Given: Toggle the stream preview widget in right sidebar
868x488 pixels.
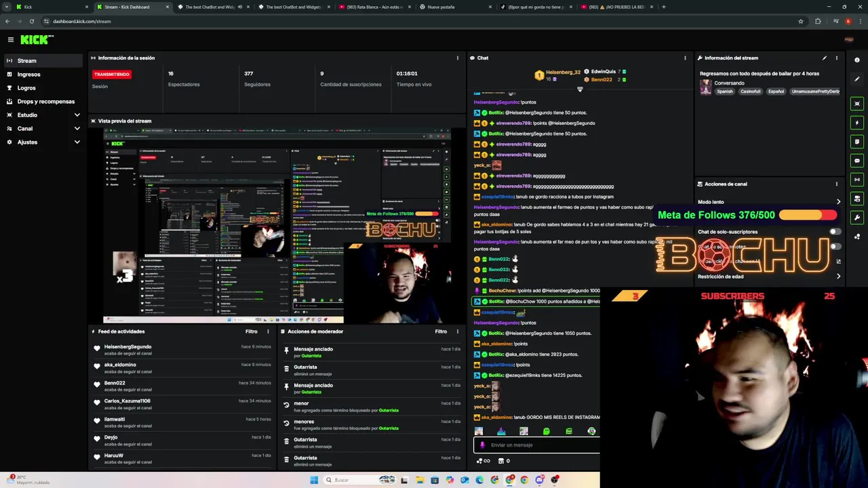Looking at the screenshot, I should (857, 104).
